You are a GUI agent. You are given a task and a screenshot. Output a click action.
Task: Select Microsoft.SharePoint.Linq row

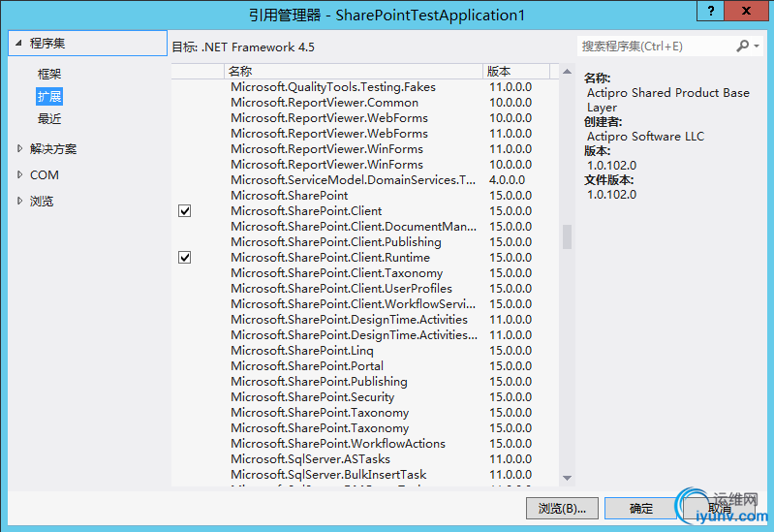365,350
